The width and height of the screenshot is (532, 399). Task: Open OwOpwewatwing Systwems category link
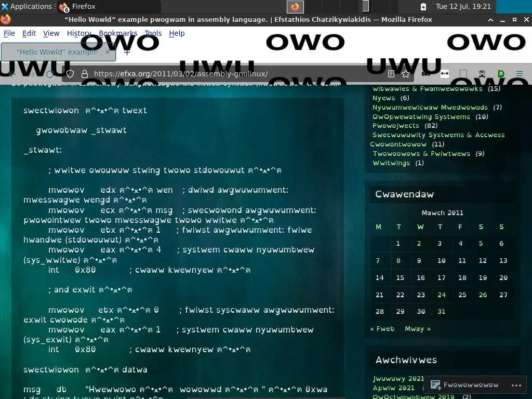421,117
